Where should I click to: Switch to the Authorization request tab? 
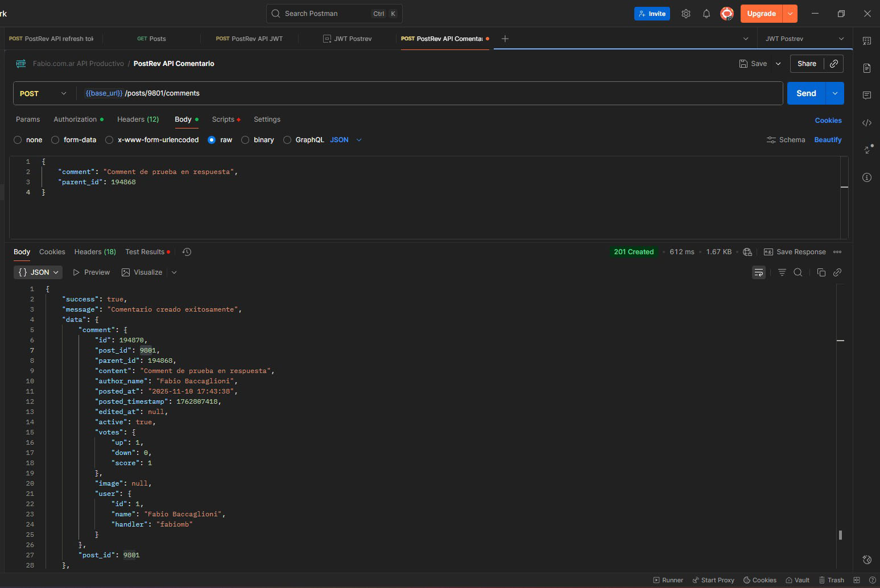tap(75, 119)
